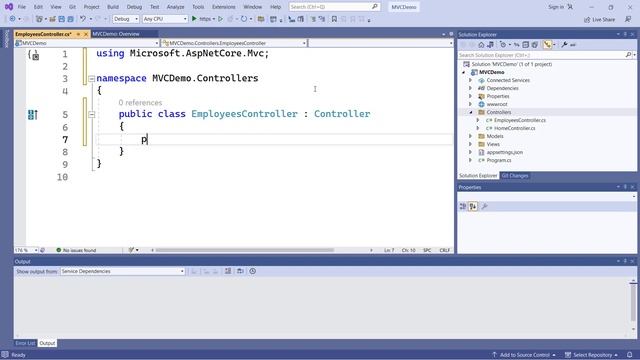Click the Undo arrow icon

click(x=83, y=19)
